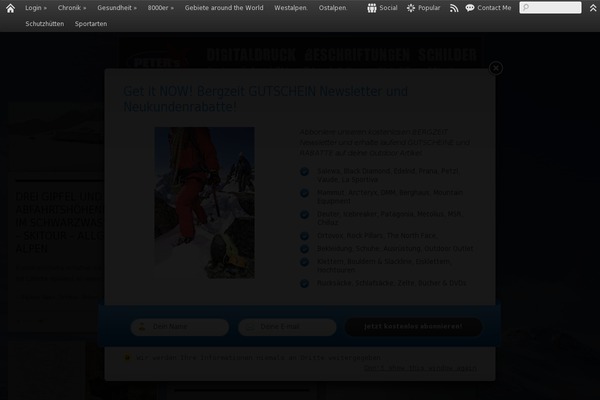Image resolution: width=600 pixels, height=400 pixels.
Task: Select the Westalpen menu item
Action: (291, 8)
